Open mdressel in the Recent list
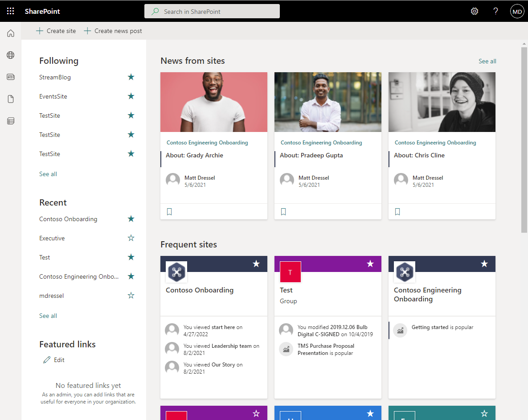Viewport: 528px width, 420px height. [x=52, y=296]
